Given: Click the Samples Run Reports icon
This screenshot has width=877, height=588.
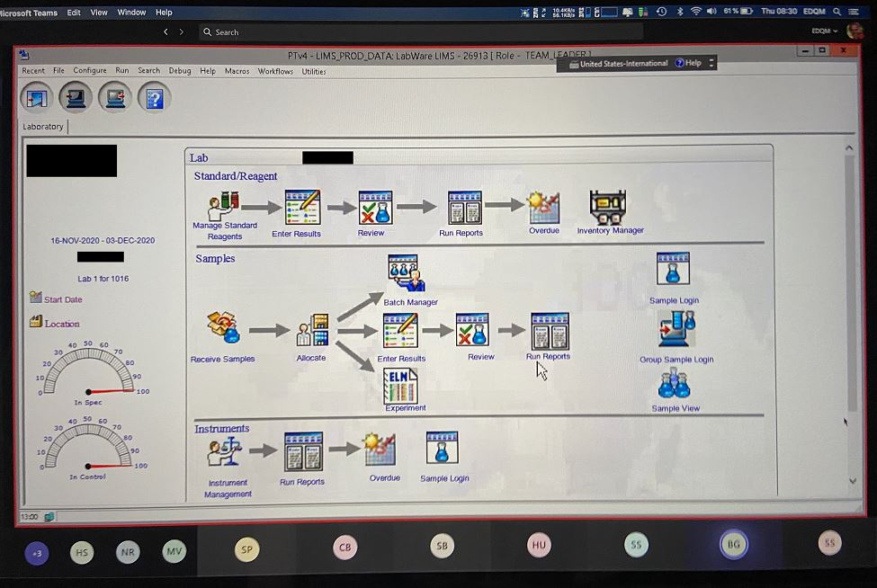Looking at the screenshot, I should pyautogui.click(x=549, y=331).
